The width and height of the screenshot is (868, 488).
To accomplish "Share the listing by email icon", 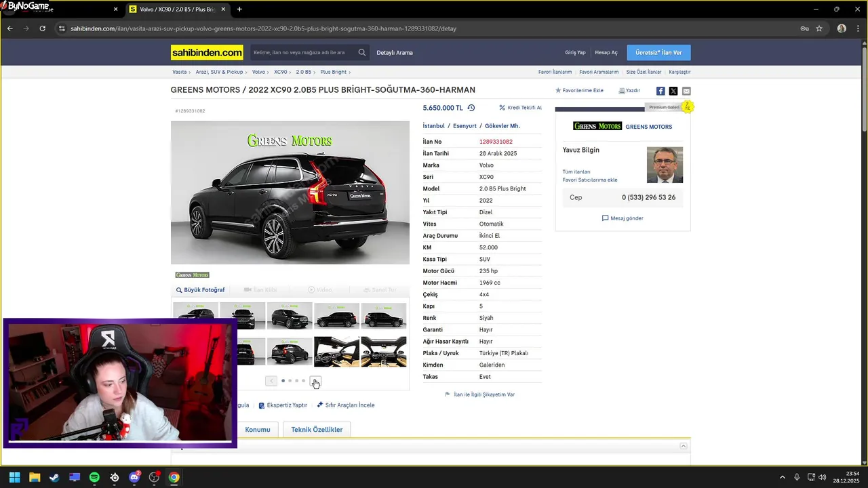I will [x=686, y=91].
